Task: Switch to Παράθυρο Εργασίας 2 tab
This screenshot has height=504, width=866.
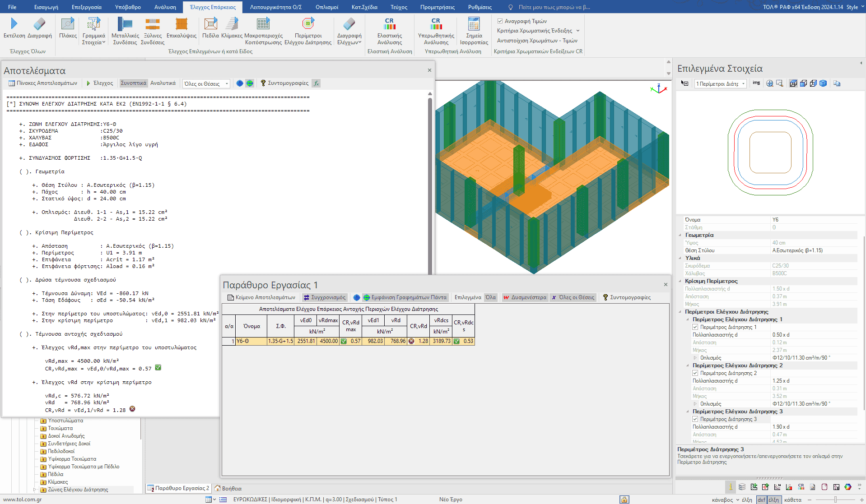Action: (x=179, y=488)
